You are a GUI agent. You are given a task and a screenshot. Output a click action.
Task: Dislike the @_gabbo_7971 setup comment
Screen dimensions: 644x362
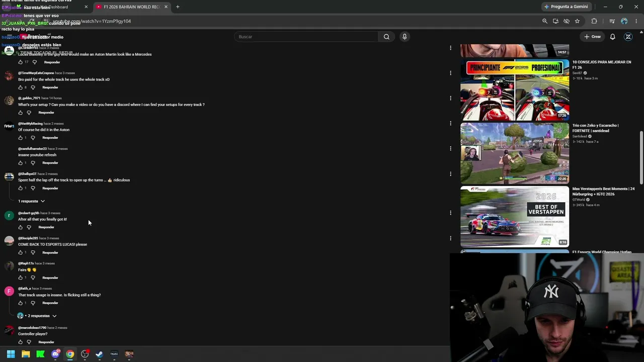(29, 113)
